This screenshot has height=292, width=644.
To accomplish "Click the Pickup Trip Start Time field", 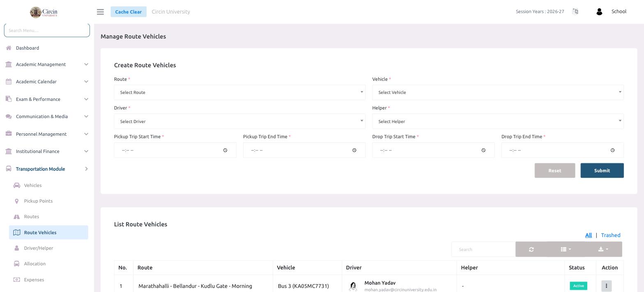I will click(175, 150).
